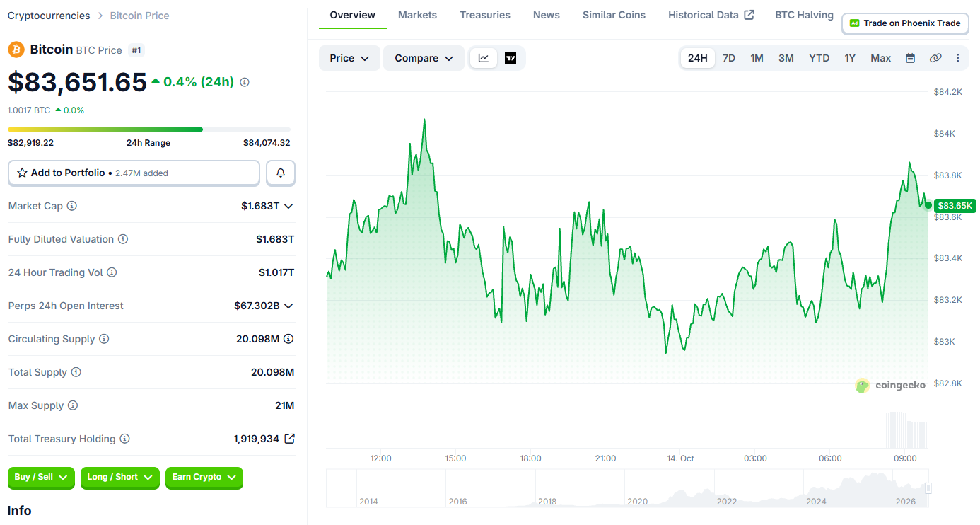This screenshot has height=525, width=980.
Task: Click info icon next to Circulating Supply label
Action: click(x=104, y=339)
